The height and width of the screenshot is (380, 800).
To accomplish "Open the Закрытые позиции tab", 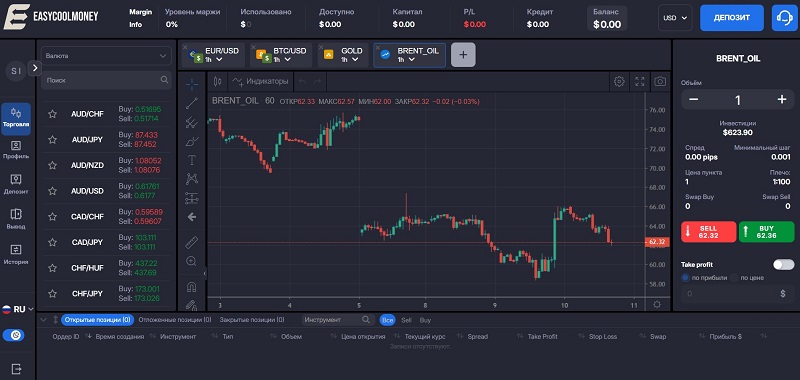I will pyautogui.click(x=252, y=320).
